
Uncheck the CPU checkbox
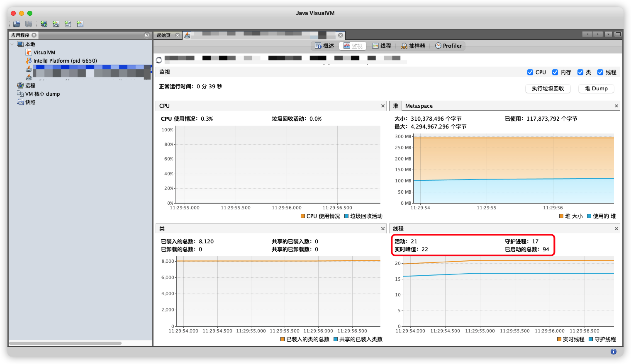click(530, 72)
